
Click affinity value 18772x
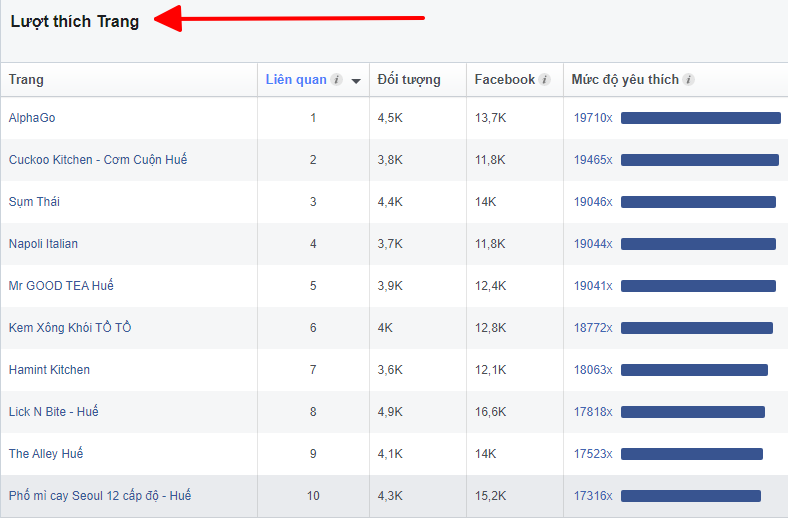[x=593, y=328]
